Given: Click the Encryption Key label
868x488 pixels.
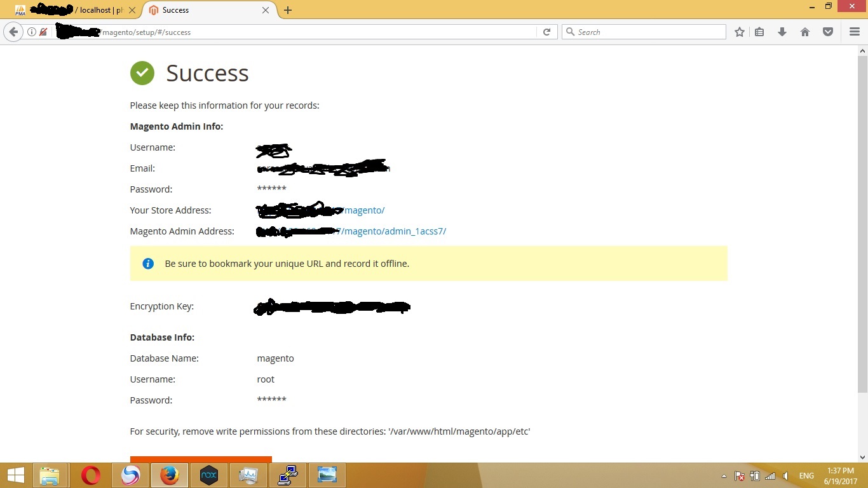Looking at the screenshot, I should [162, 306].
